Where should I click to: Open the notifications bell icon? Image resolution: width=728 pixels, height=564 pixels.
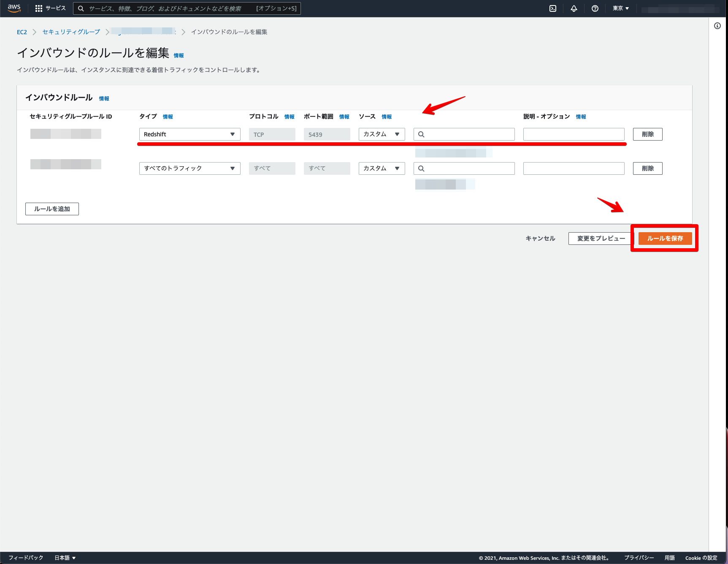pyautogui.click(x=574, y=8)
